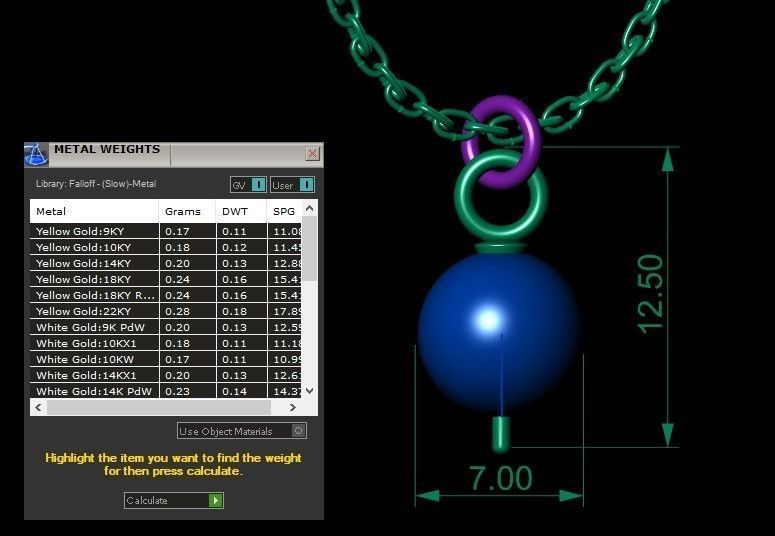Click the 0.18 DWT value for 22KY
775x536 pixels.
click(234, 311)
